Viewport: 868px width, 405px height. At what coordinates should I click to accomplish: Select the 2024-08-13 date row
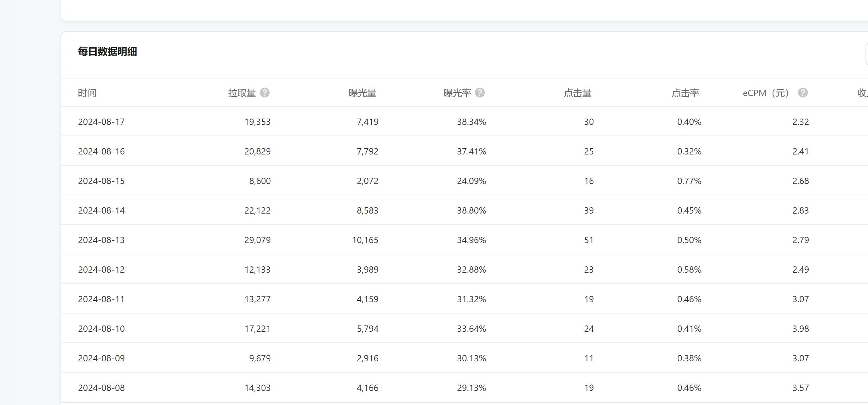pyautogui.click(x=101, y=240)
